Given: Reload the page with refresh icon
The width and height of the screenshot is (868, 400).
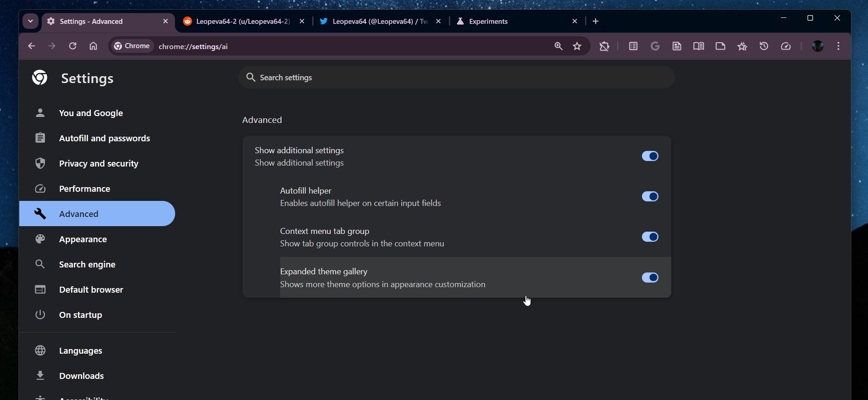Looking at the screenshot, I should click(x=72, y=46).
